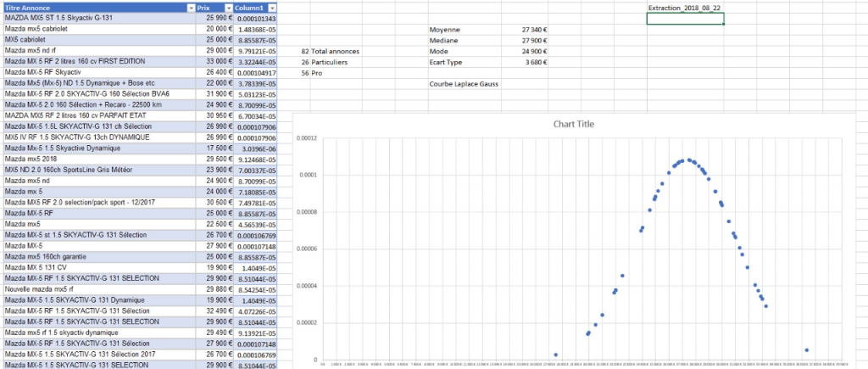868x369 pixels.
Task: Select the active empty cell below Extraction_2018_08_22
Action: [685, 19]
